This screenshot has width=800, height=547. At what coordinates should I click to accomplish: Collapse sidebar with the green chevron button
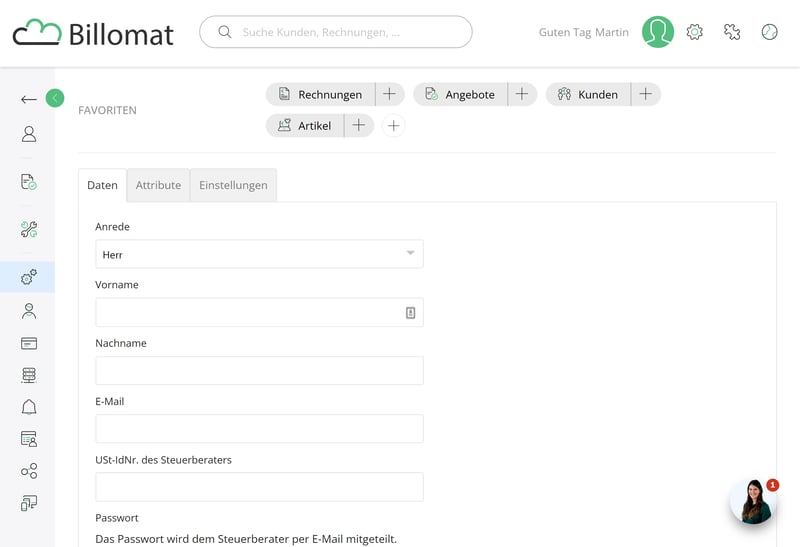[x=55, y=98]
